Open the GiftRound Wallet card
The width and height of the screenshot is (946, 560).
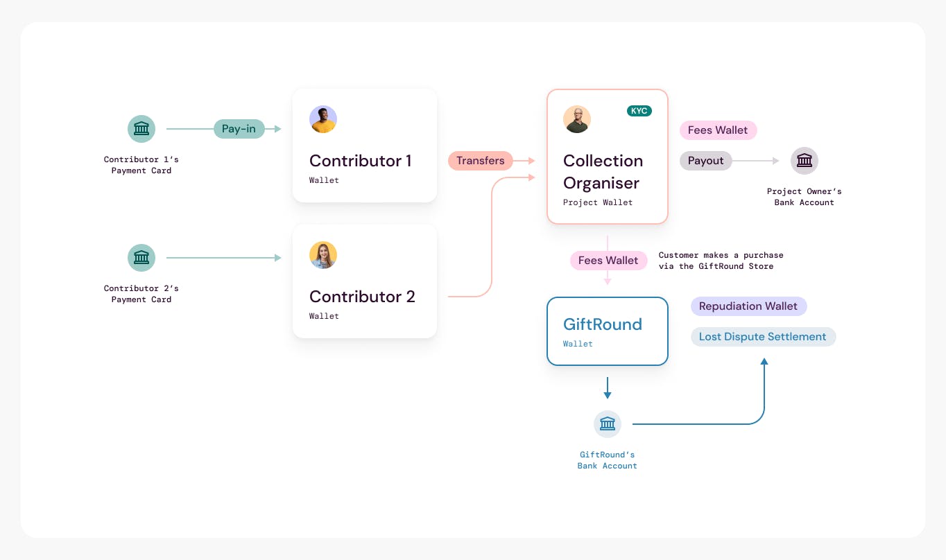click(x=608, y=331)
